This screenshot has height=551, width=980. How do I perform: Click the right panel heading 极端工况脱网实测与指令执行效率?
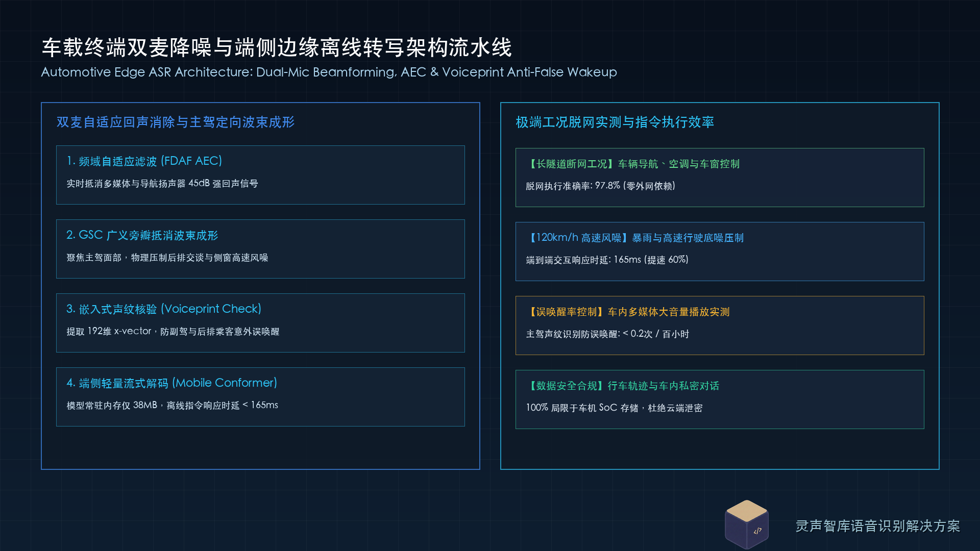coord(615,122)
